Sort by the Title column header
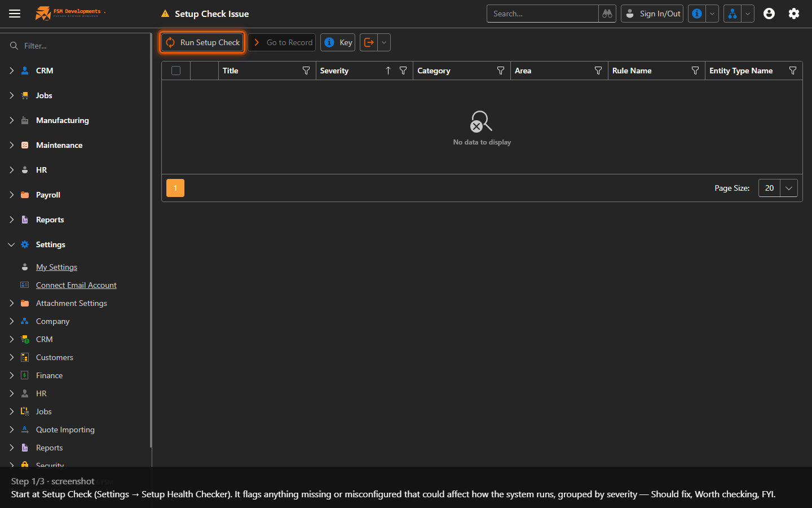The height and width of the screenshot is (508, 812). point(231,71)
